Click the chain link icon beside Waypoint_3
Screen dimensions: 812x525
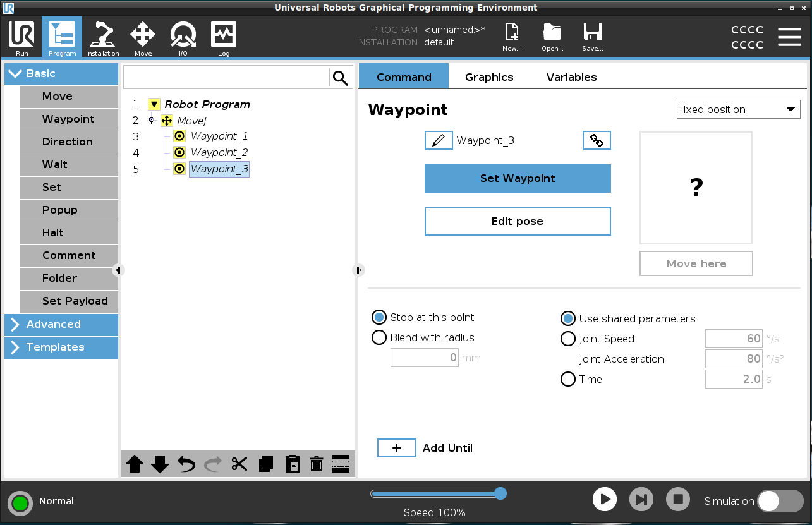click(596, 140)
